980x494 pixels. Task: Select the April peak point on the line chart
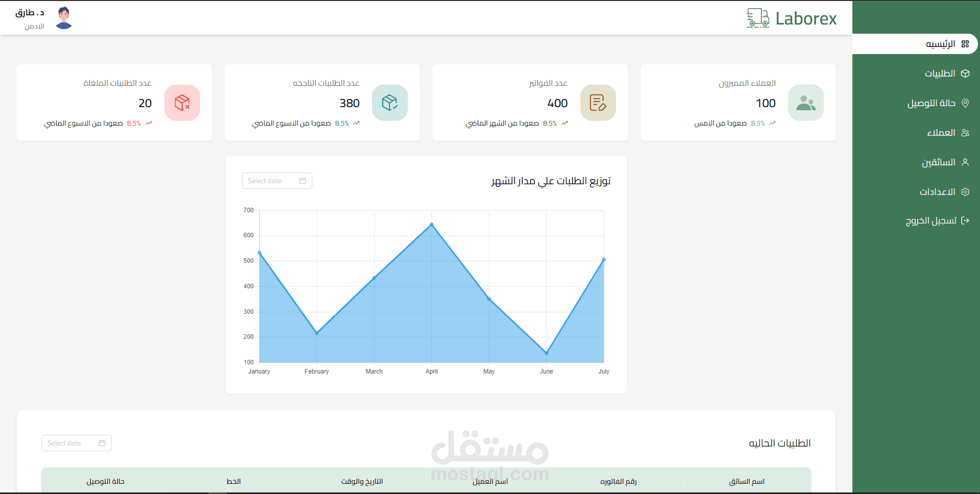point(431,224)
